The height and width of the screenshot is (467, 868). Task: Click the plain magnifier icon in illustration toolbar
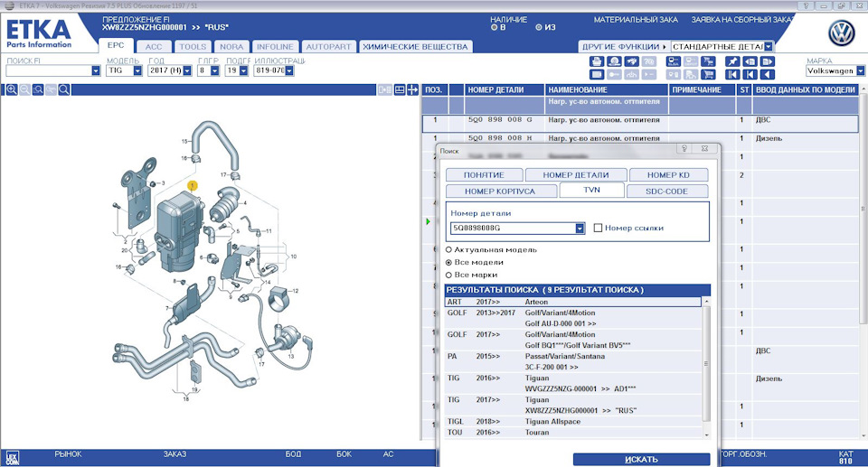[64, 89]
